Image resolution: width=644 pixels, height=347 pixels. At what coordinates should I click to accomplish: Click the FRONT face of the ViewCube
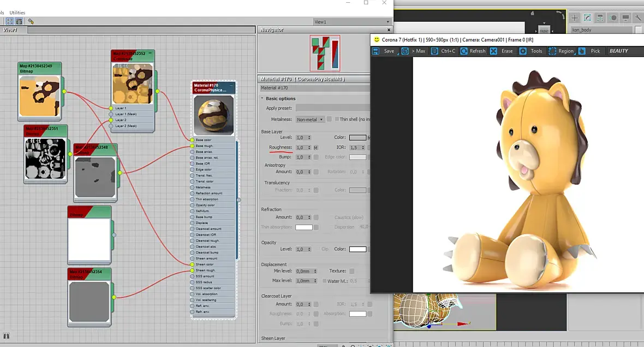544,31
